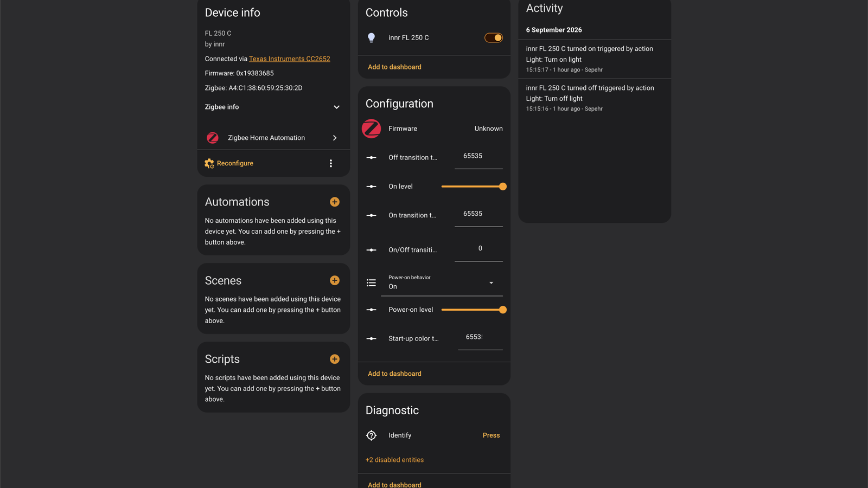Click the On transition time value field

[478, 215]
